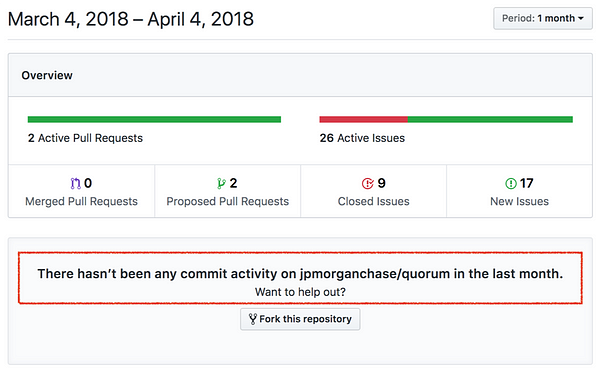The image size is (600, 372).
Task: Fork this repository
Action: pos(300,319)
